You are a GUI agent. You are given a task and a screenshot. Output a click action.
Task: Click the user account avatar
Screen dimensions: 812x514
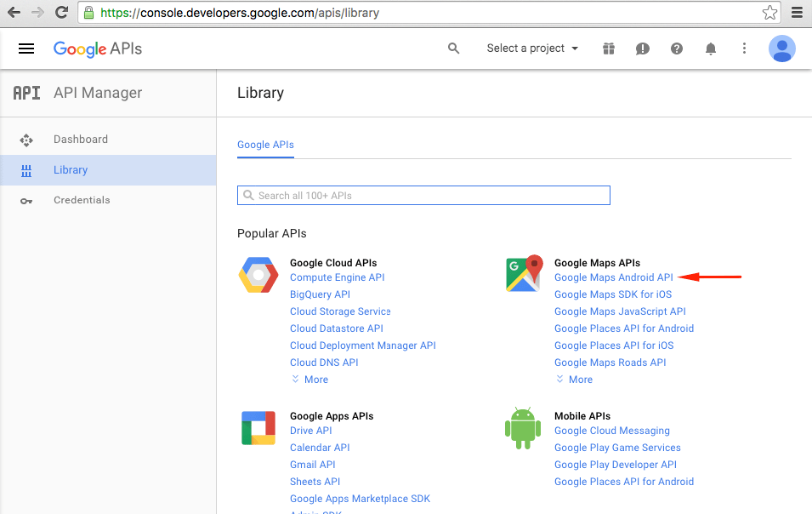(782, 49)
